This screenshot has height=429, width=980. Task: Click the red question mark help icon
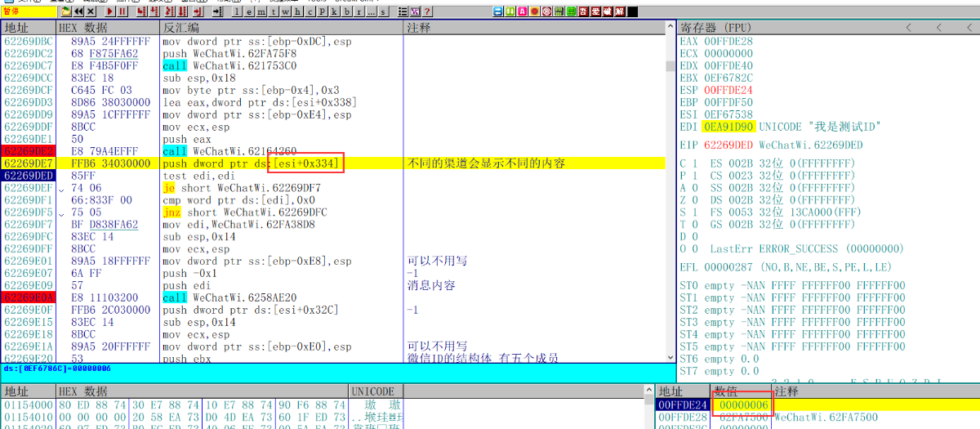point(427,11)
